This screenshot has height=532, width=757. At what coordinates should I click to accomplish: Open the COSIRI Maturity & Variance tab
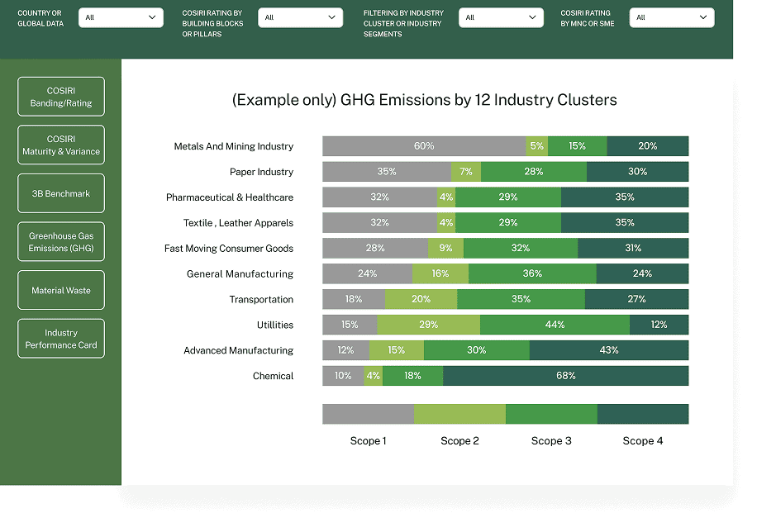point(61,145)
